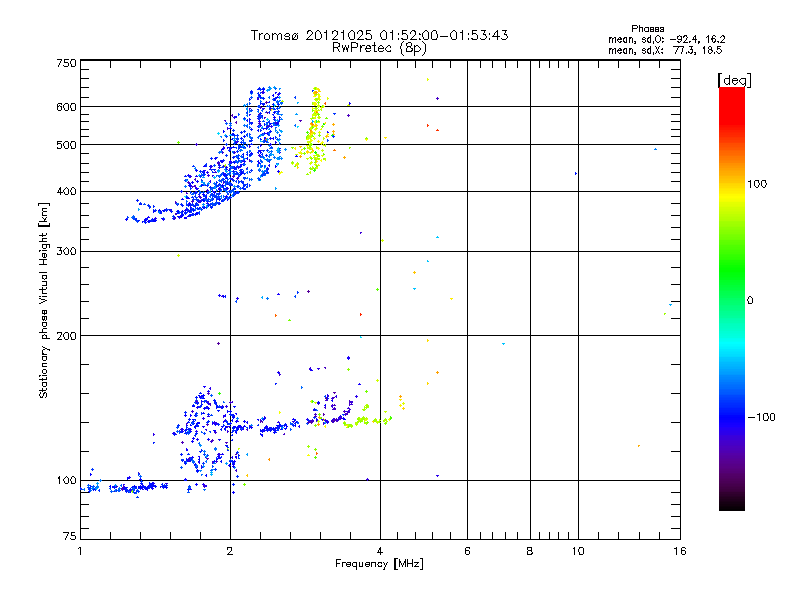Image resolution: width=800 pixels, height=600 pixels.
Task: Click the "mean, sd,X: 77.3, 18.5" line
Action: 665,51
